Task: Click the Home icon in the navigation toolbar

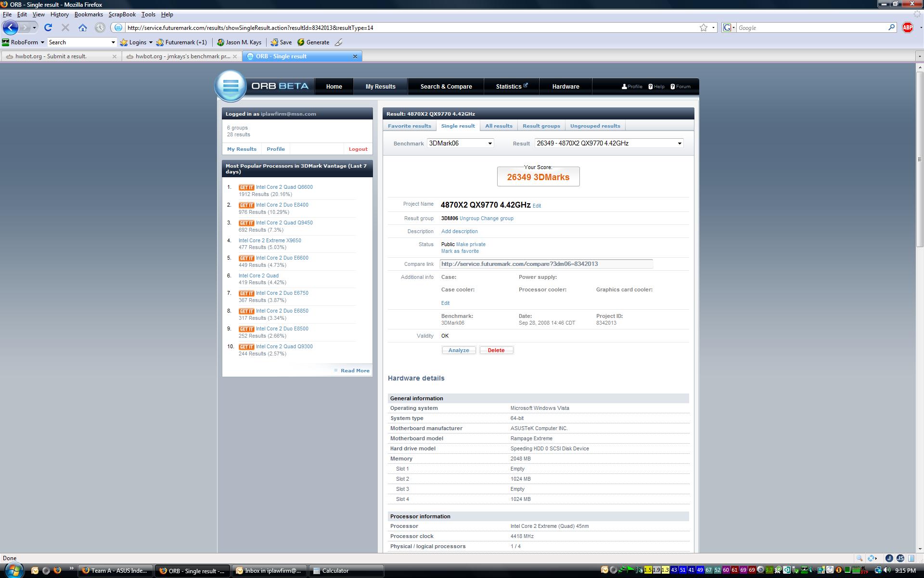Action: coord(83,27)
